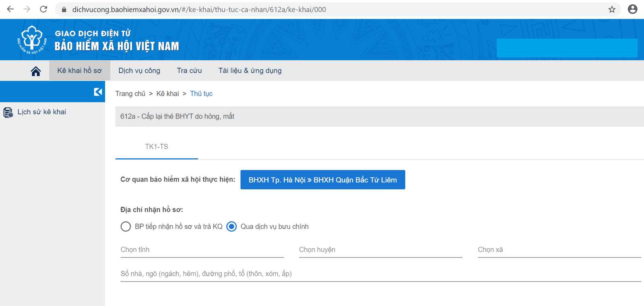Click BHXH Quận Bắc Từ Liêm button
The image size is (644, 306).
322,180
